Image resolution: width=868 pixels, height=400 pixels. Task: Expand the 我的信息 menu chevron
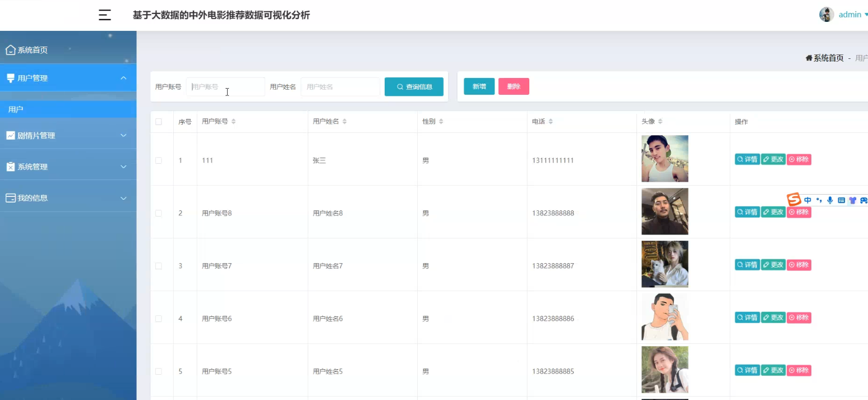(x=124, y=198)
